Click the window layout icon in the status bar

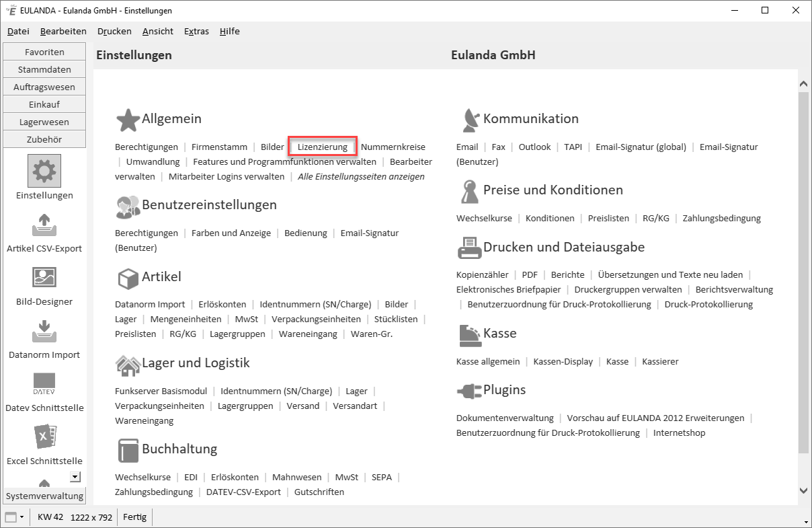[11, 517]
